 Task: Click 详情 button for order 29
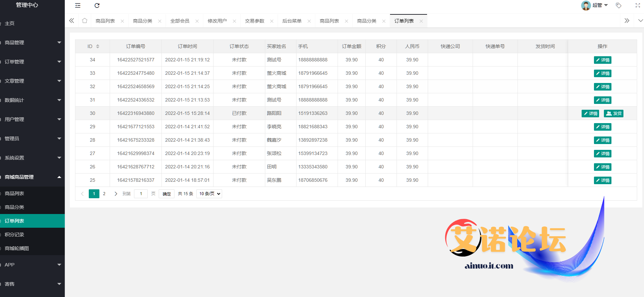(603, 127)
